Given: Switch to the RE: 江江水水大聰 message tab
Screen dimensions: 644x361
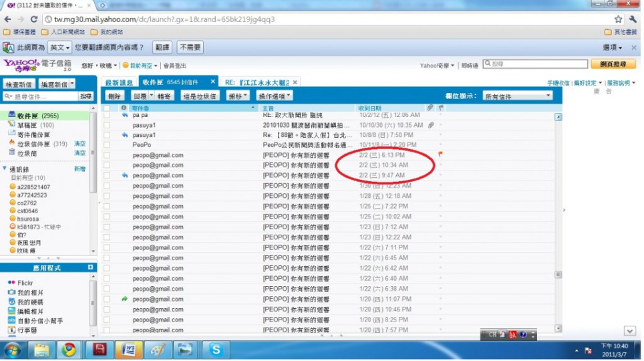Looking at the screenshot, I should click(x=257, y=82).
